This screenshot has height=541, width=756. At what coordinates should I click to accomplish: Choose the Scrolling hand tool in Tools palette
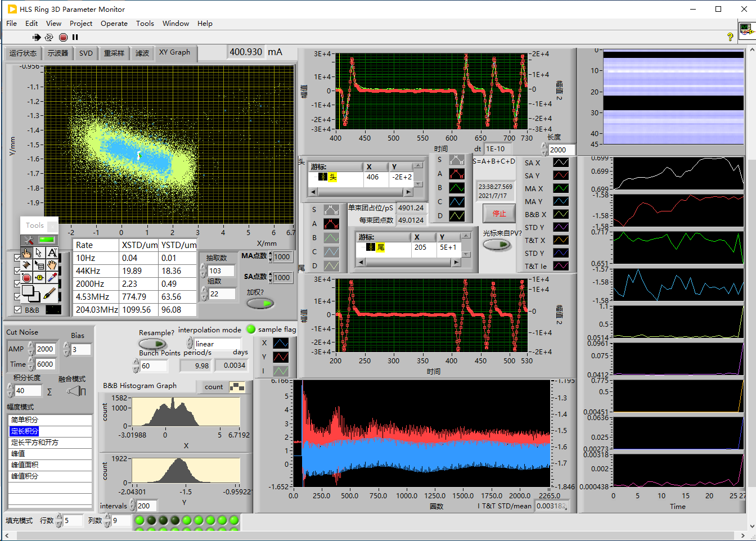(52, 265)
